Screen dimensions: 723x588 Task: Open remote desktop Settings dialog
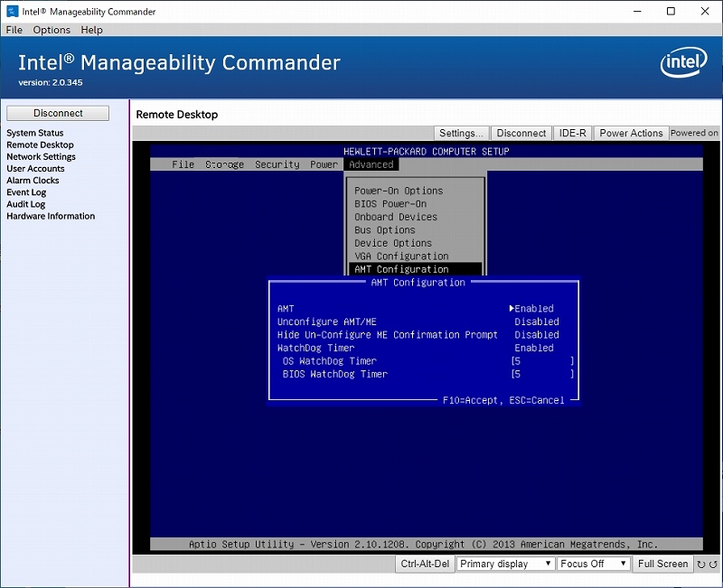click(x=461, y=133)
